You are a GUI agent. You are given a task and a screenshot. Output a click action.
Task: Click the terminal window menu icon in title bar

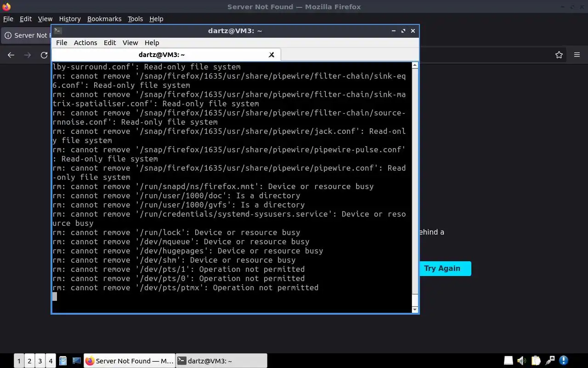57,31
